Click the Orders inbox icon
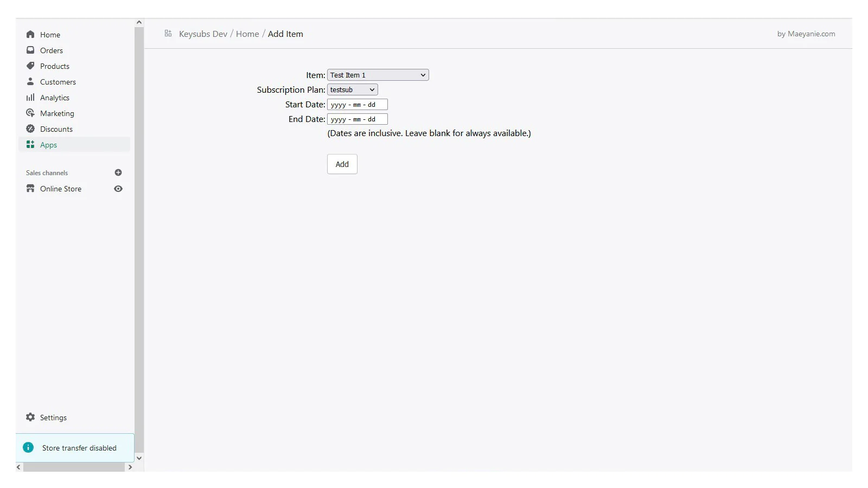Screen dimensions: 868x488 point(30,50)
